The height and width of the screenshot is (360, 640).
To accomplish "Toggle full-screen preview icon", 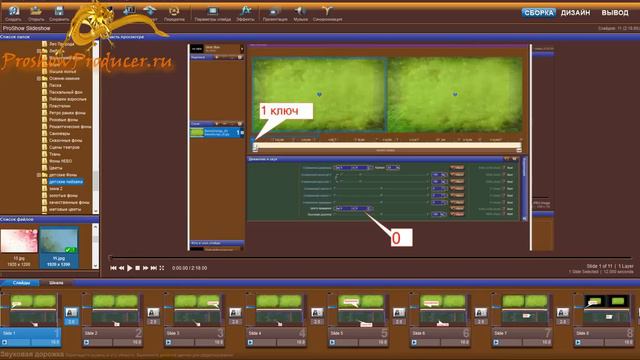I will pos(162,268).
